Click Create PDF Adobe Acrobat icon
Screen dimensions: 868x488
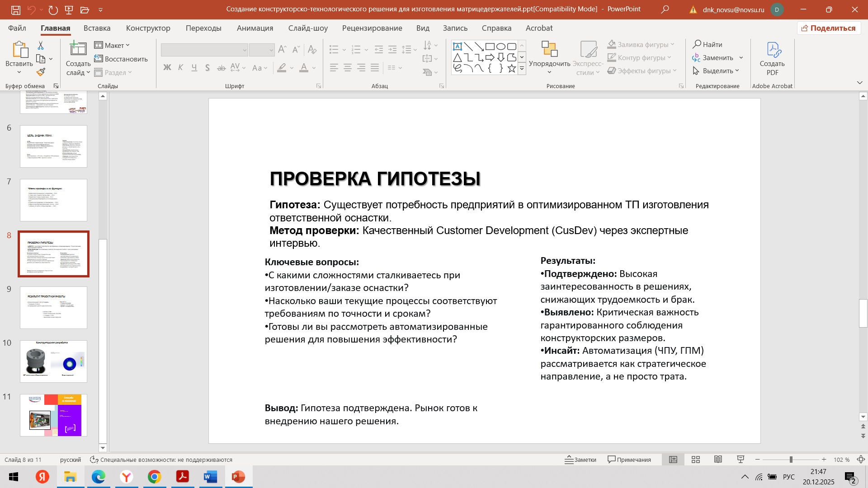click(x=772, y=59)
